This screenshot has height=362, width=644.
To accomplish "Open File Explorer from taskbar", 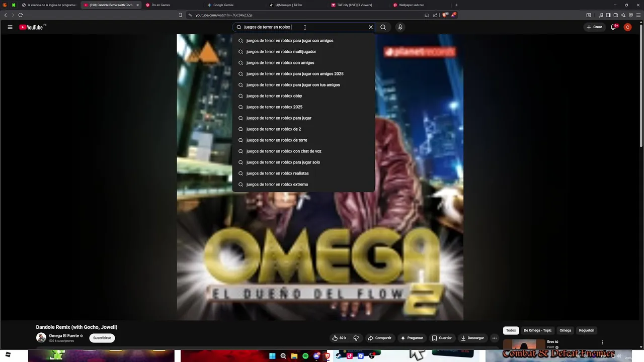I will coord(294,356).
